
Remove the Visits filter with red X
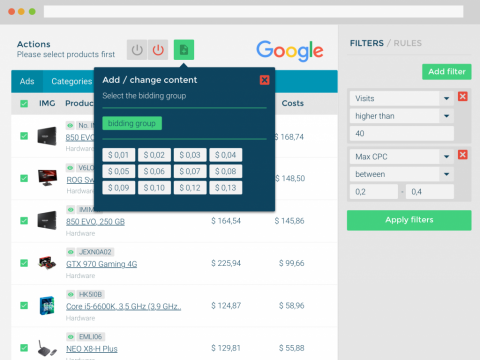[463, 97]
